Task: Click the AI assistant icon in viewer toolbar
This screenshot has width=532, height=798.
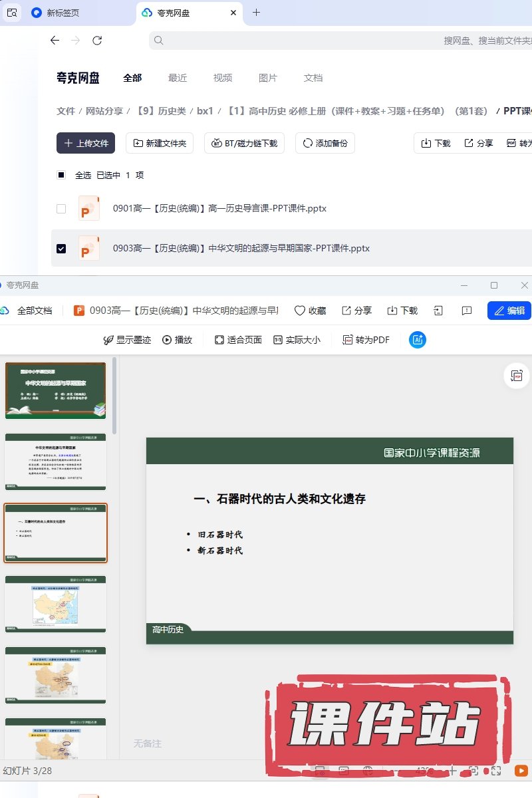Action: click(x=418, y=340)
